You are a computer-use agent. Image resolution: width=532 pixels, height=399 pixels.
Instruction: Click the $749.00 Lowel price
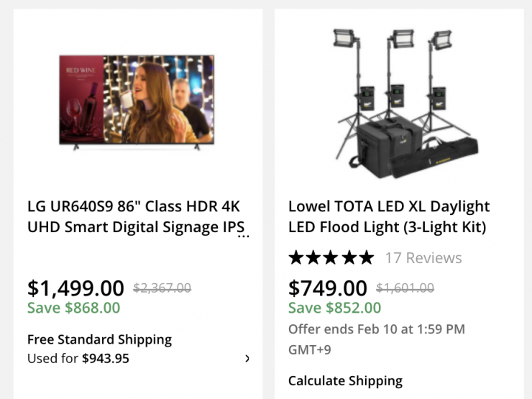[328, 288]
